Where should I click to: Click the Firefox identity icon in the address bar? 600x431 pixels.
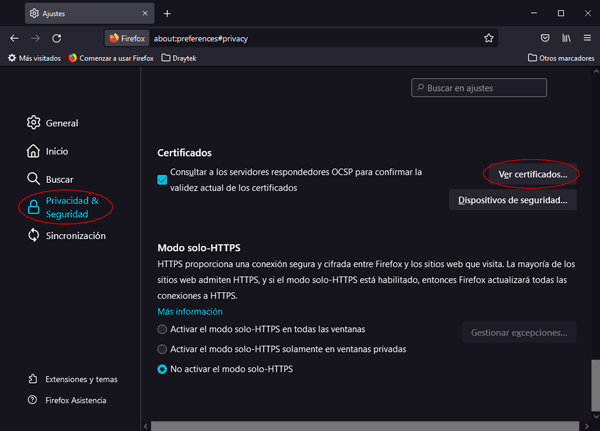127,38
